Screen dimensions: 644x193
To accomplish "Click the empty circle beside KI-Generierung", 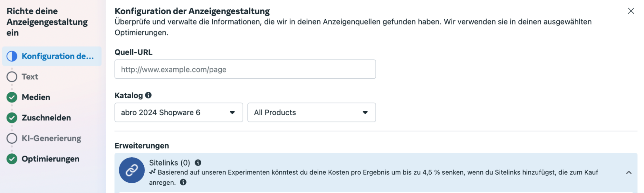I will (12, 138).
